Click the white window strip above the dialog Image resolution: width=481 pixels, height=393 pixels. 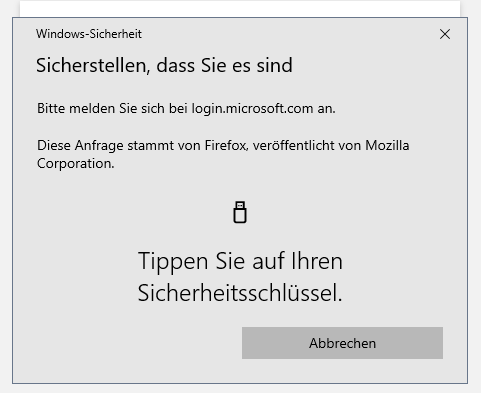[240, 9]
